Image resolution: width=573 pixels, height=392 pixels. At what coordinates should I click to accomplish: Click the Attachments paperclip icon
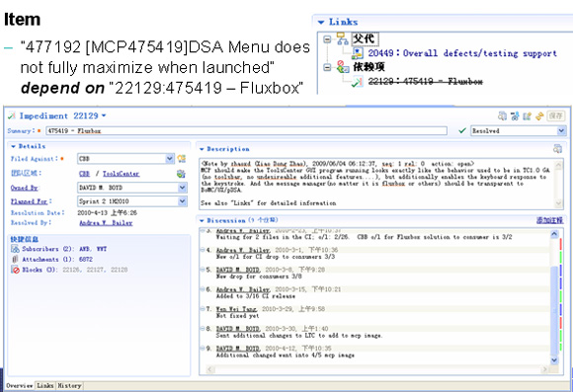tap(15, 259)
